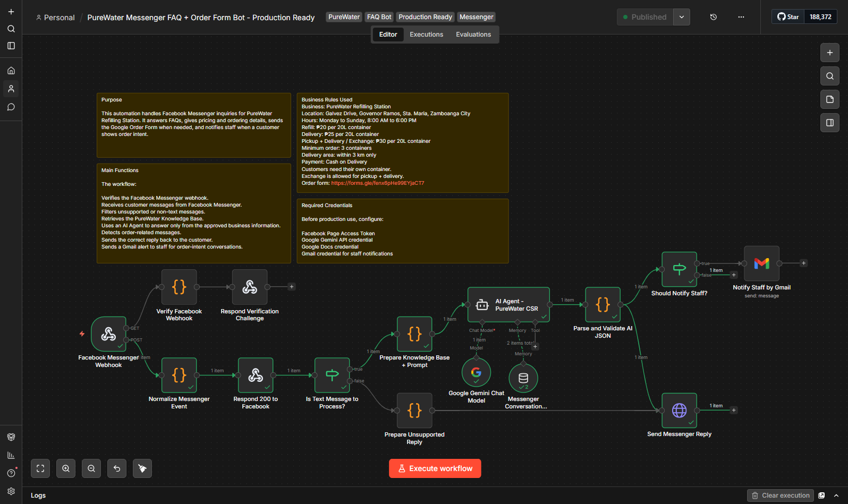This screenshot has width=848, height=504.
Task: Add a tool to the AI Agent
Action: click(536, 347)
